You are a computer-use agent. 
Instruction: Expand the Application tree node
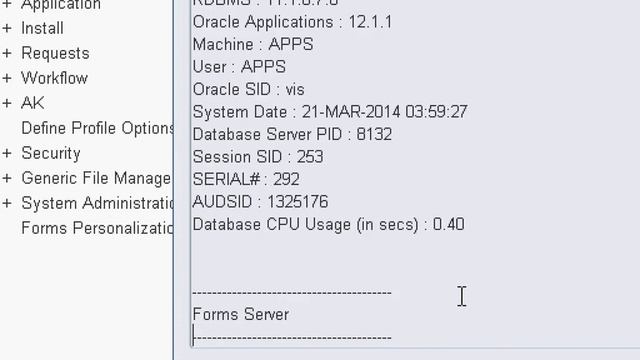(7, 4)
